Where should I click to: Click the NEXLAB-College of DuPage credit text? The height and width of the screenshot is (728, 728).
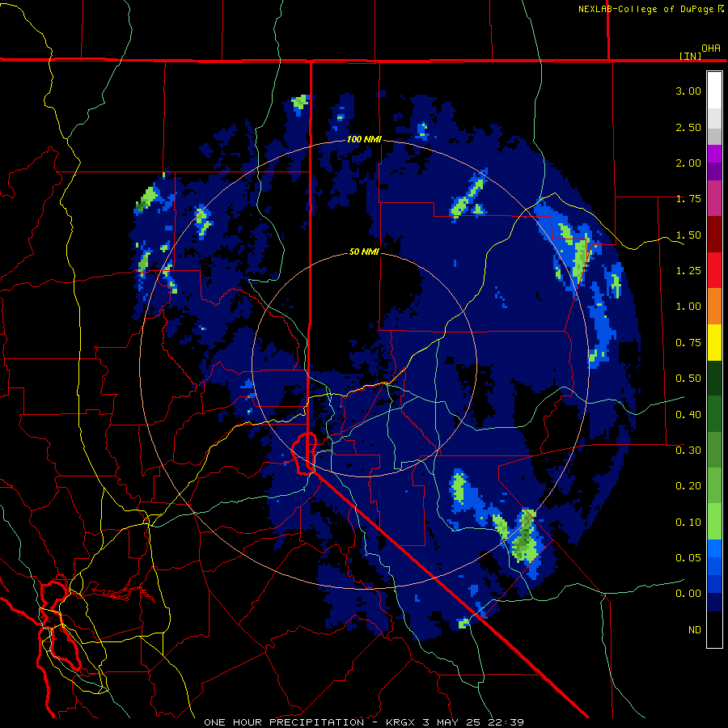645,9
